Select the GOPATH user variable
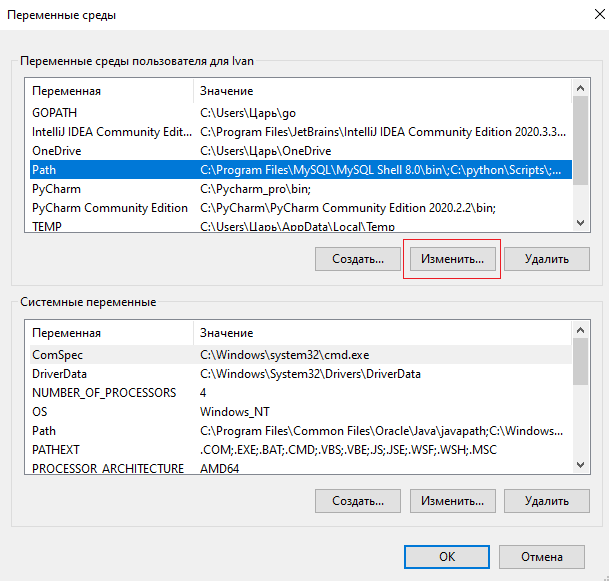609x581 pixels. 301,113
